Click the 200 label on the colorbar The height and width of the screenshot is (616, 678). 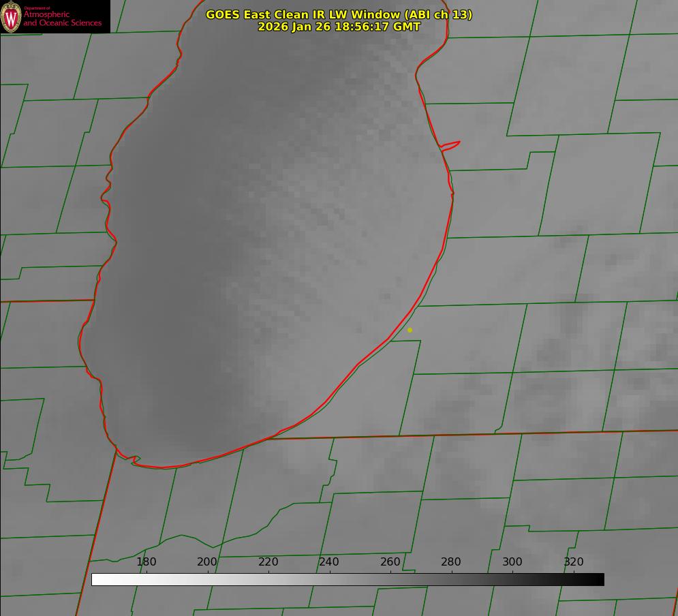[207, 561]
